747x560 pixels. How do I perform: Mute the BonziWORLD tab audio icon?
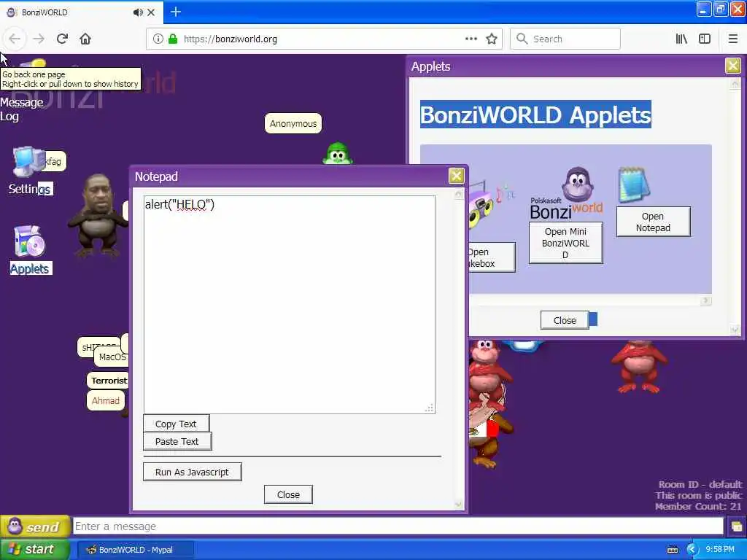pos(138,12)
